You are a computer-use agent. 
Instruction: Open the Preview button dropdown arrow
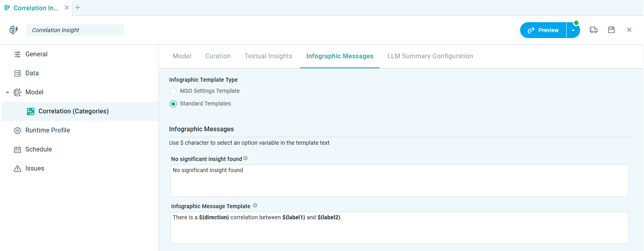pyautogui.click(x=573, y=31)
